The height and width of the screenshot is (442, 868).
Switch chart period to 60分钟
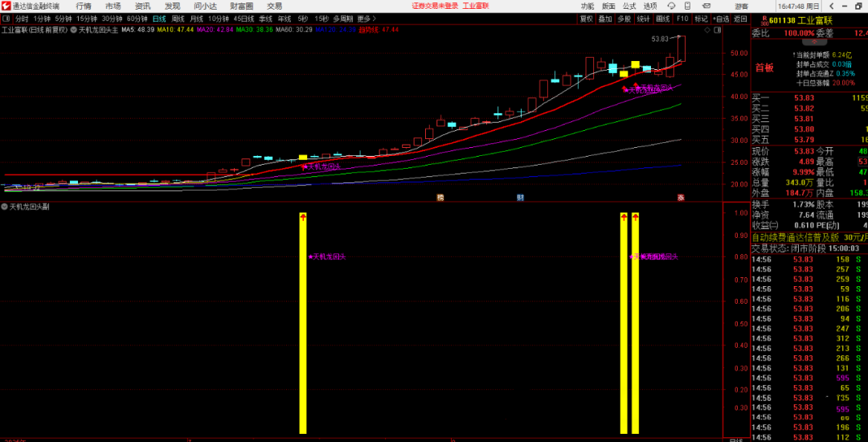[x=137, y=18]
